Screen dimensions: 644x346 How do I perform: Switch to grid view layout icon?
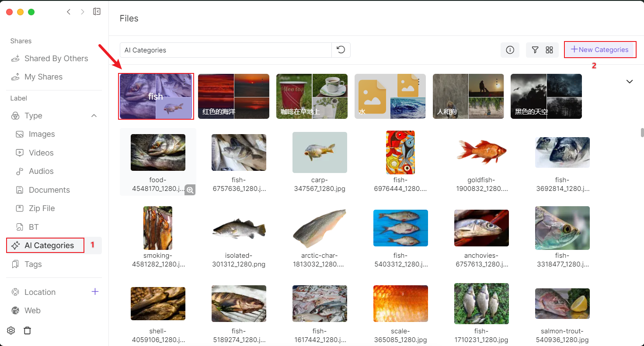[x=550, y=50]
